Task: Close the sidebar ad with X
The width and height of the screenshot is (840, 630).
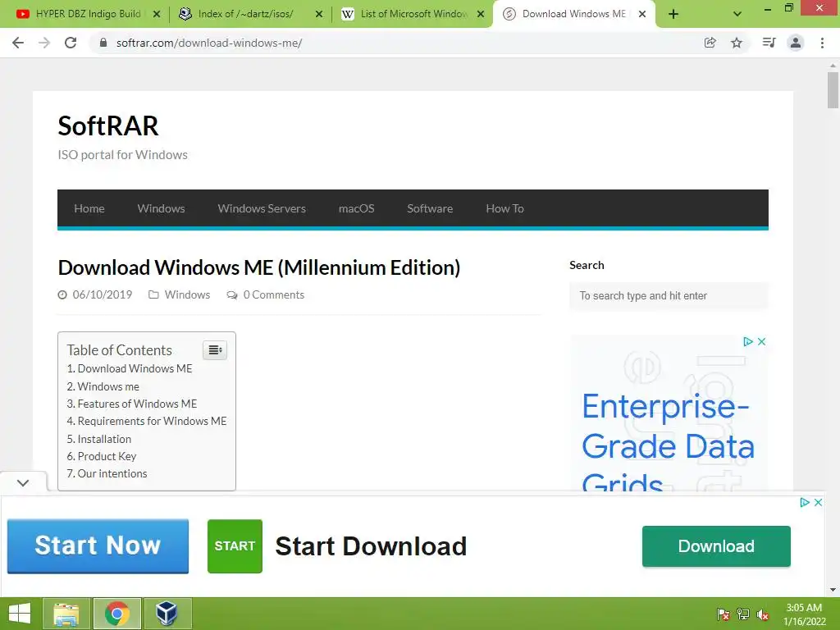Action: tap(761, 342)
